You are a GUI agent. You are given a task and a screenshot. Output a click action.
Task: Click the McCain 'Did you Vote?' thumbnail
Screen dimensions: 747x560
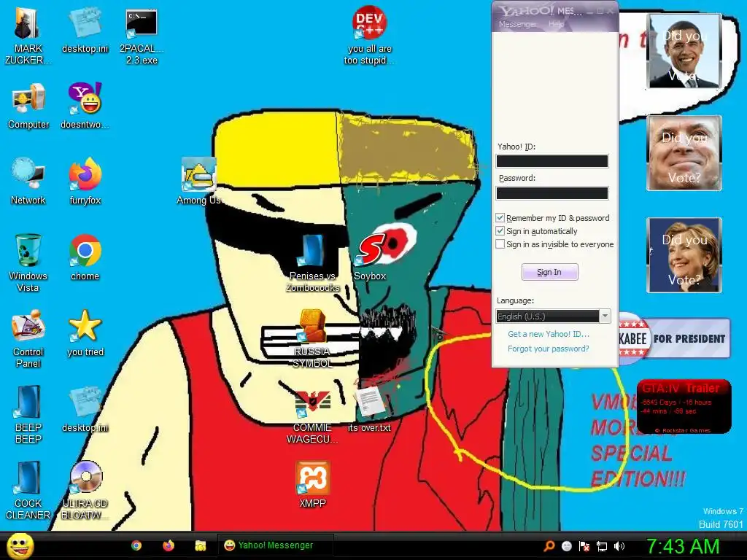[684, 153]
